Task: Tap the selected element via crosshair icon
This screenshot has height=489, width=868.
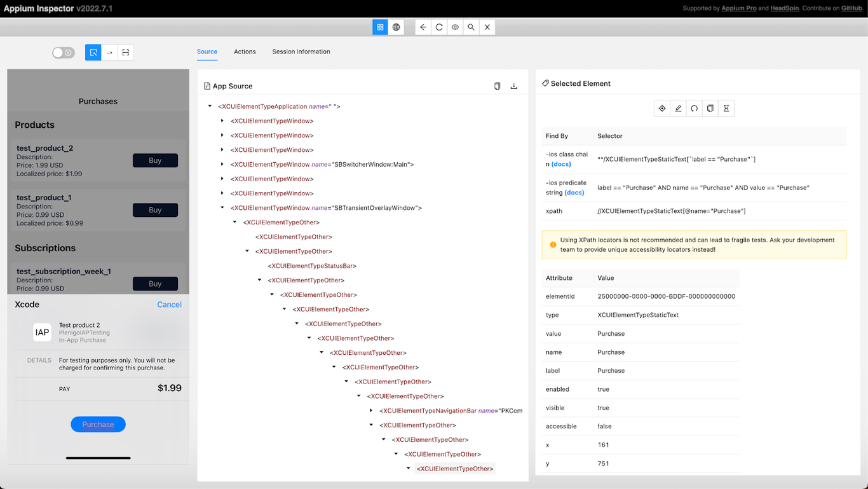Action: click(661, 108)
